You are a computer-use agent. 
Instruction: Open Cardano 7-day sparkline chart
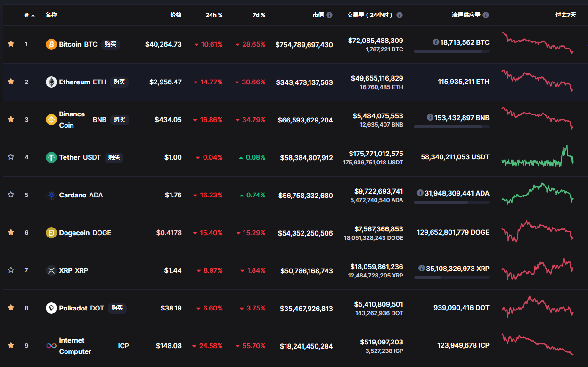click(538, 194)
